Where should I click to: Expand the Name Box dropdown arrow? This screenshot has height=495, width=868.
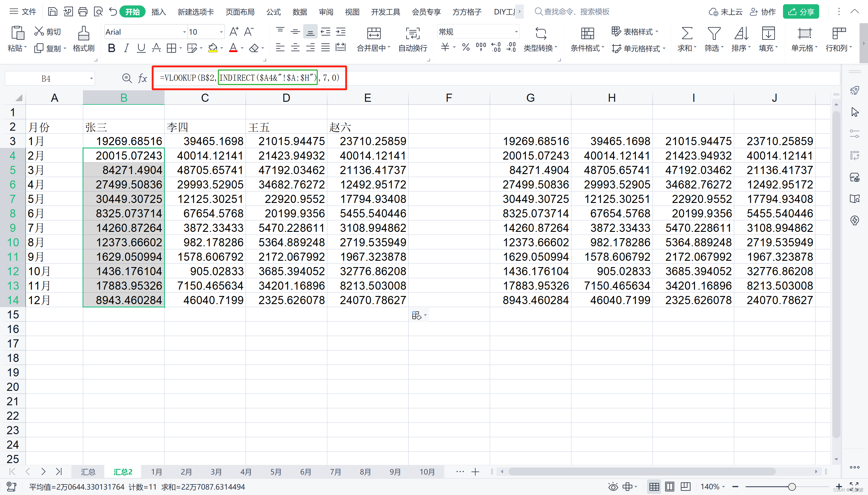[x=91, y=79]
